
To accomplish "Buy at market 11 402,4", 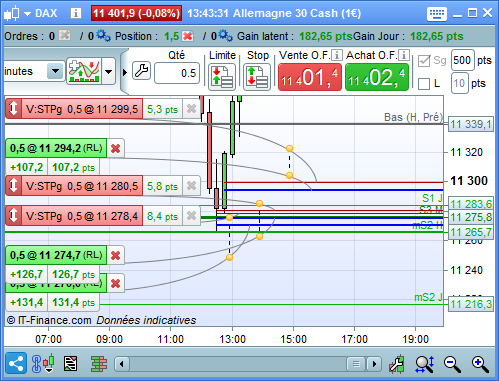I will tap(377, 77).
